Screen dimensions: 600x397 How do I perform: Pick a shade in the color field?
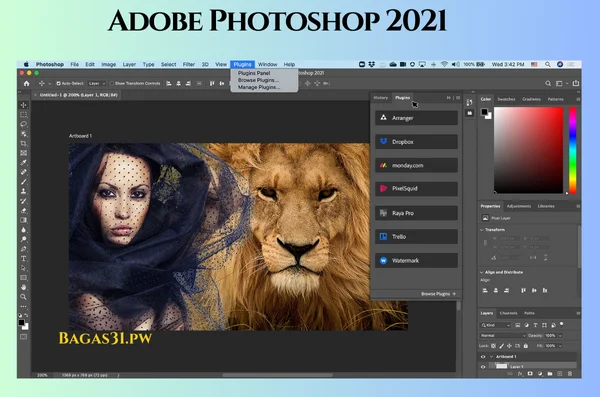(x=528, y=150)
